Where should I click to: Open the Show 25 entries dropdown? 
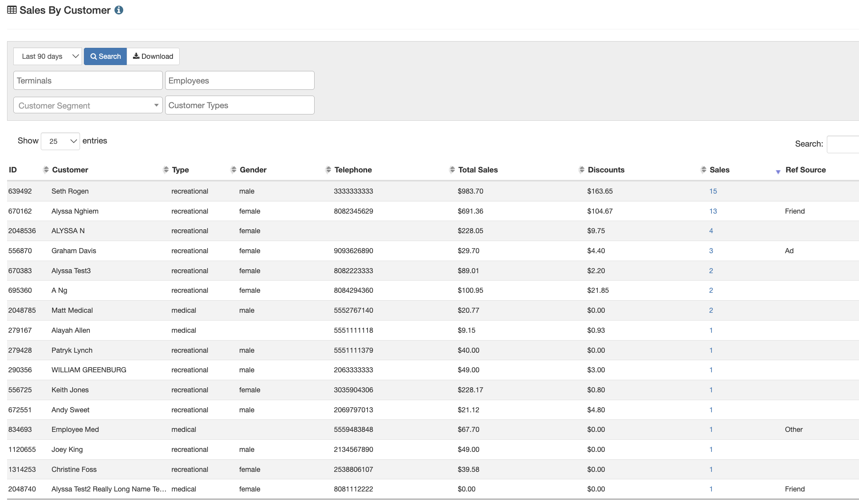[x=60, y=141]
